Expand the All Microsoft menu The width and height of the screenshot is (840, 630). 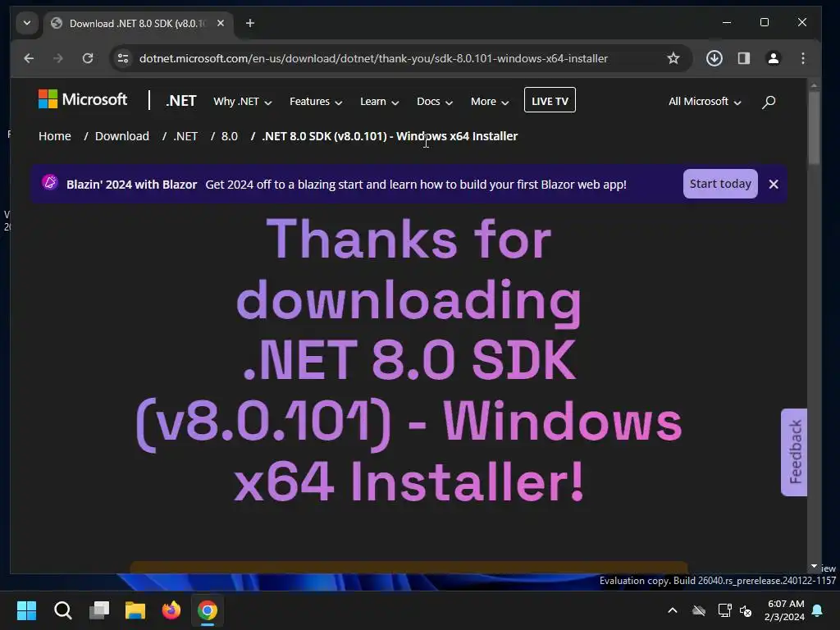pos(705,101)
